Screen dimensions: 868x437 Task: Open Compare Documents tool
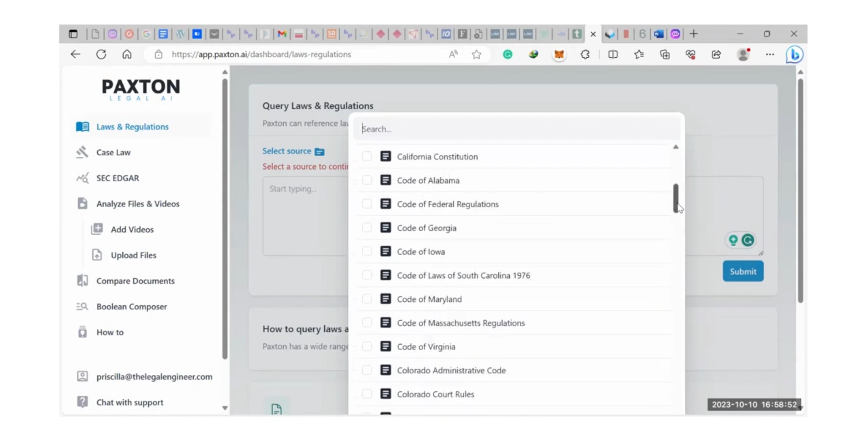pyautogui.click(x=135, y=281)
